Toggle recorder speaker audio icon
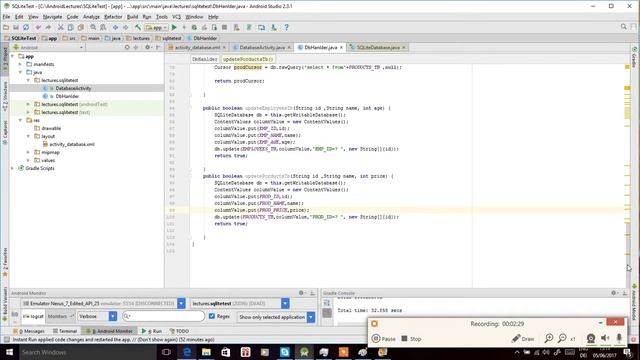640x360 pixels. pos(605,338)
